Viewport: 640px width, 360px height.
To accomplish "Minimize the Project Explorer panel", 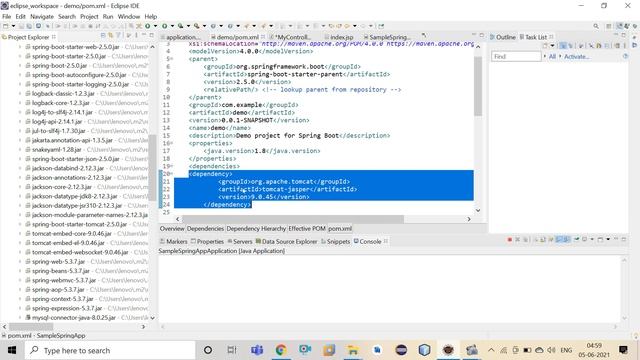I will (x=144, y=36).
